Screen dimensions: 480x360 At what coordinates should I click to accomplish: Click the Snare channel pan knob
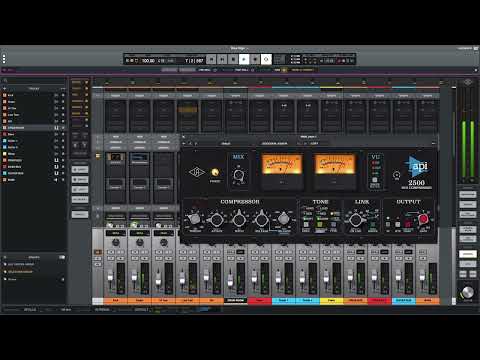(x=140, y=242)
